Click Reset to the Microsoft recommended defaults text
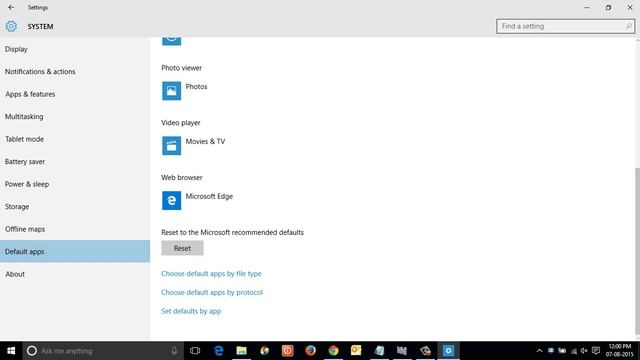640x360 pixels. pos(232,232)
